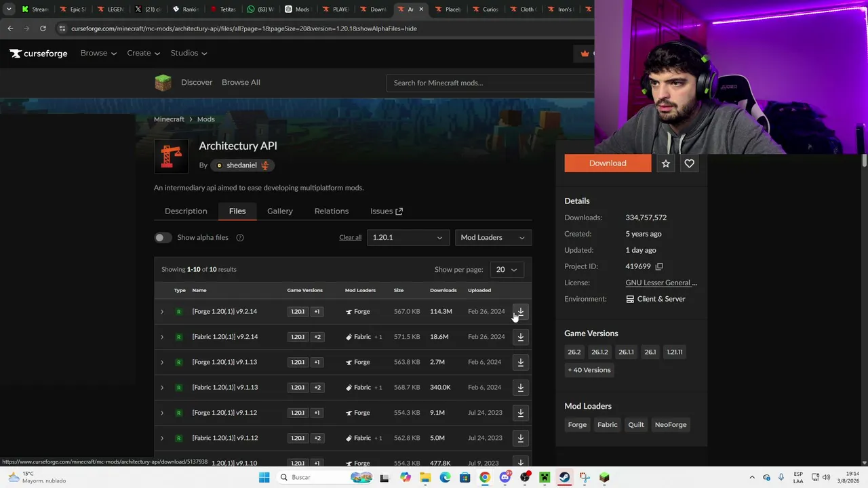Toggle the Show alpha files switch
Viewport: 868px width, 488px height.
[x=163, y=237]
